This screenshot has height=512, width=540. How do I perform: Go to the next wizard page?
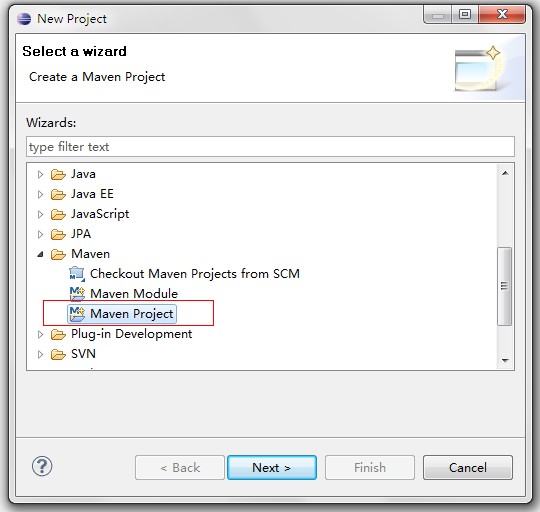(x=272, y=468)
